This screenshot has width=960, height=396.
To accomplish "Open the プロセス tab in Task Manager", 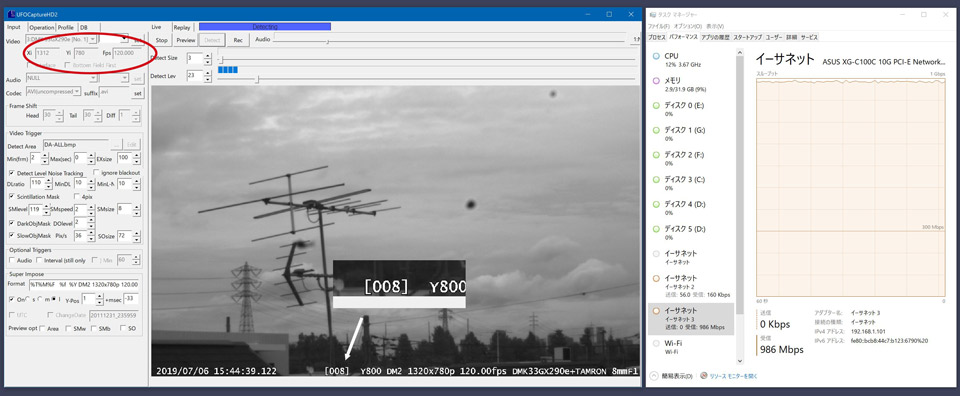I will 657,37.
